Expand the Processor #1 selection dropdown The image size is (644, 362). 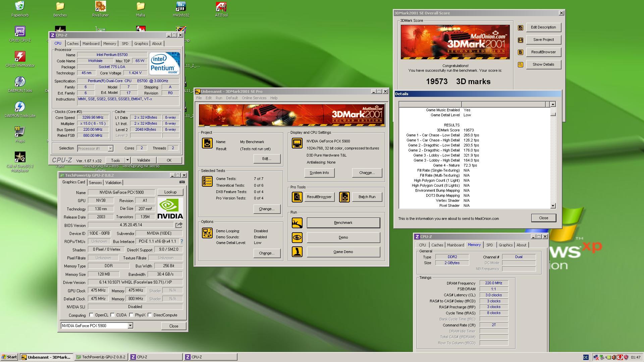click(x=110, y=148)
